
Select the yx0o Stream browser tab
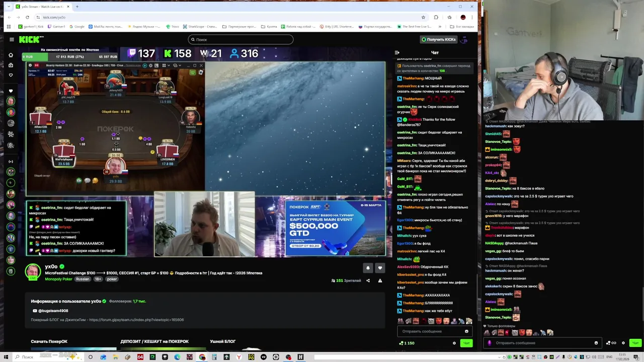click(42, 7)
